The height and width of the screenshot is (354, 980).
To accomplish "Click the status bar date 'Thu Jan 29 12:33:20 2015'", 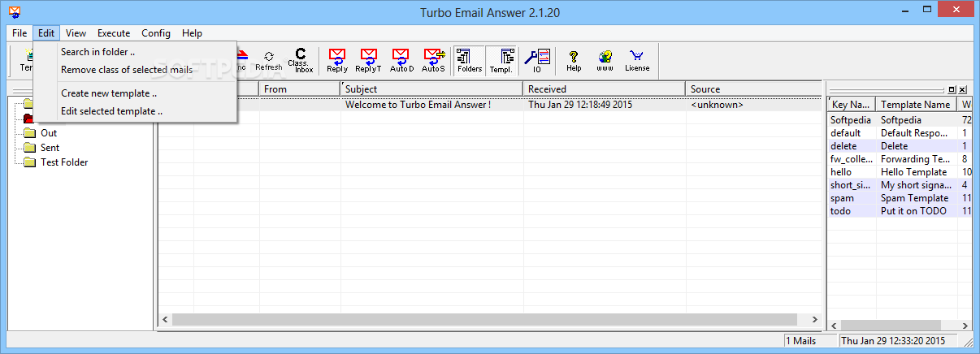I will point(900,341).
